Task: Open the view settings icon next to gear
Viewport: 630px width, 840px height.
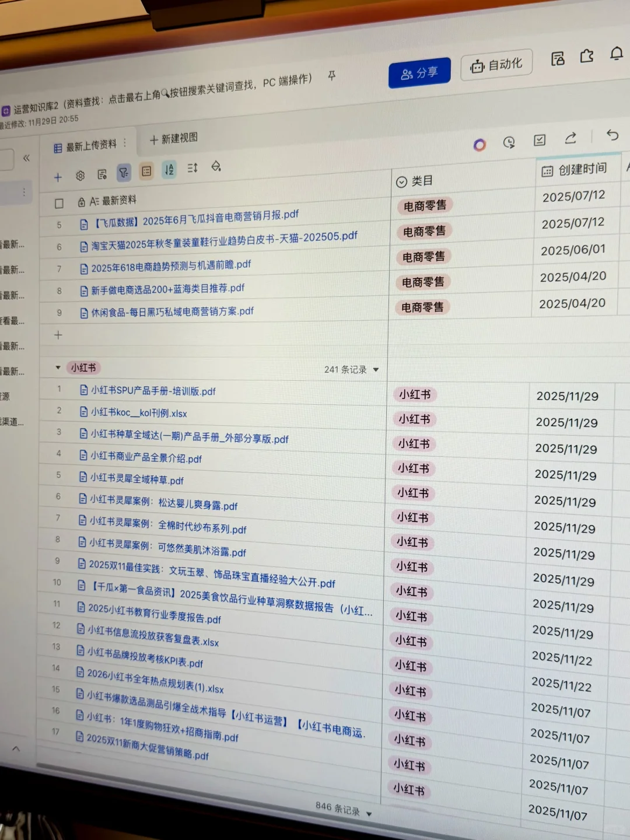Action: [x=102, y=174]
